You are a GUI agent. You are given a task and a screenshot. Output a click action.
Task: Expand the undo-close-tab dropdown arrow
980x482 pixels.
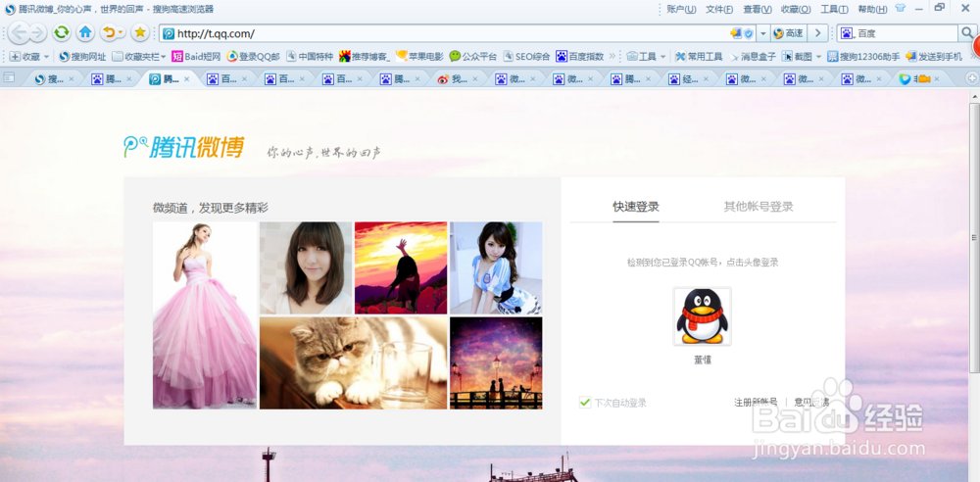pyautogui.click(x=122, y=32)
